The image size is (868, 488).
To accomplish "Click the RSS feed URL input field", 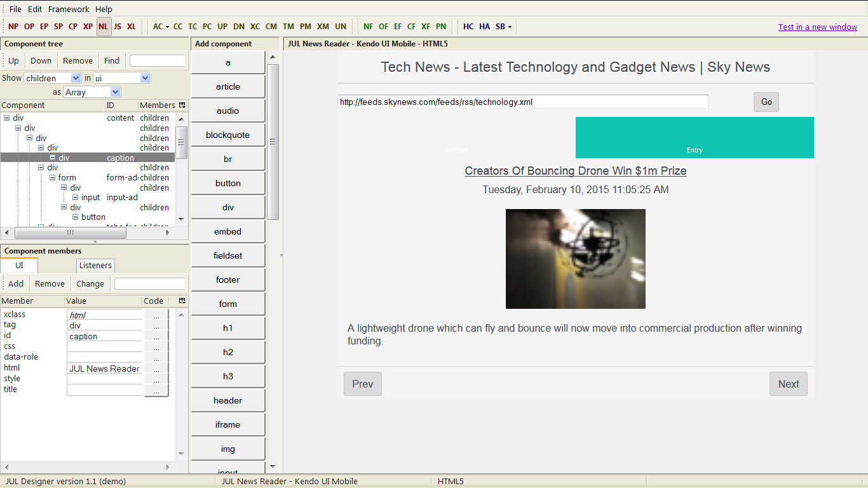I will (x=522, y=101).
